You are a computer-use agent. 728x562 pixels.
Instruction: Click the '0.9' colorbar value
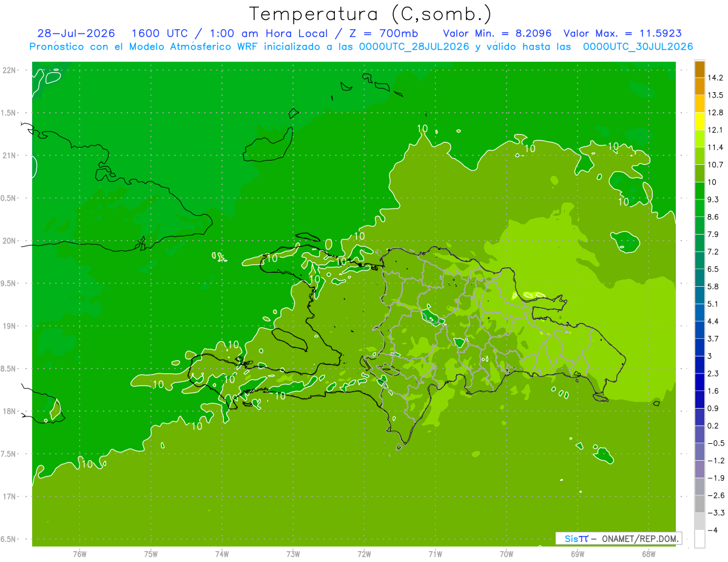pos(712,408)
